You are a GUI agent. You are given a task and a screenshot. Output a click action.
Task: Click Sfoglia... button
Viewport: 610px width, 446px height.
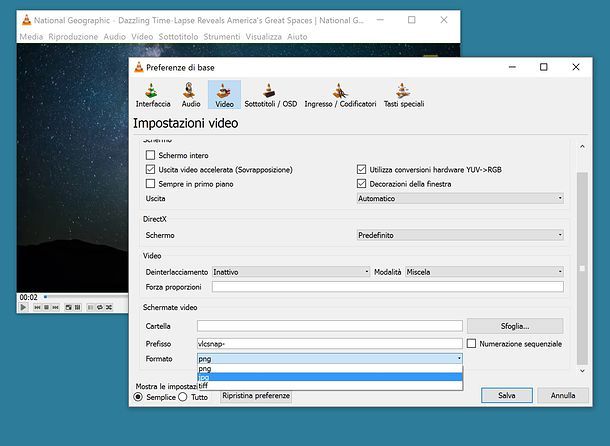click(515, 326)
